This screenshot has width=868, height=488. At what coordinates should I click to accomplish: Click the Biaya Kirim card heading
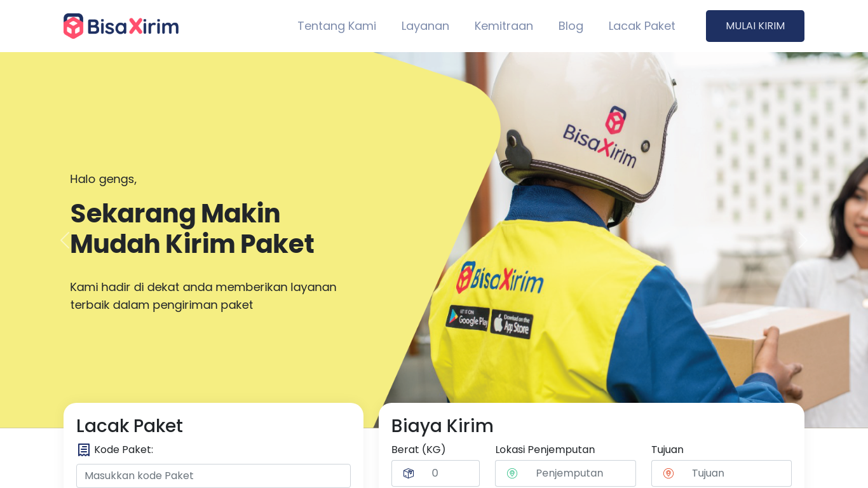tap(442, 426)
